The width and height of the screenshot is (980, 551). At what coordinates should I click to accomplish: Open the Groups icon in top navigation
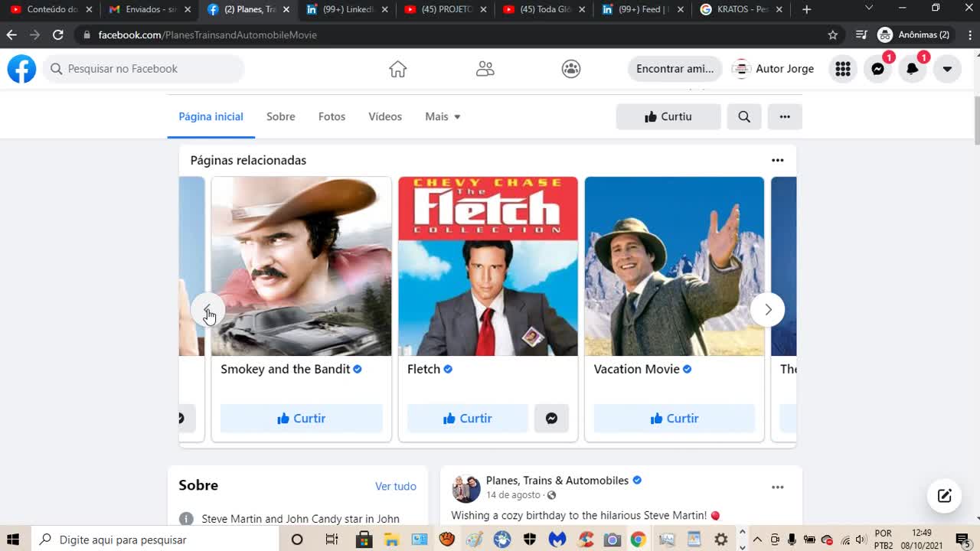571,69
